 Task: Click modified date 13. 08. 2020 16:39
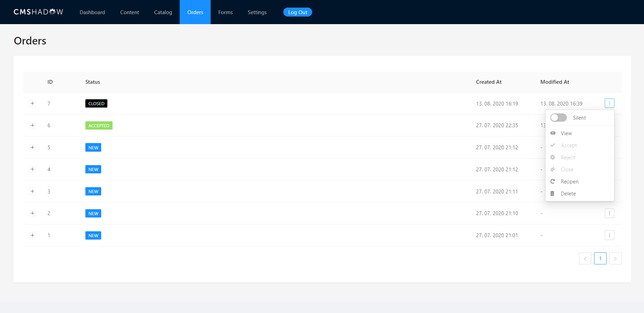[x=561, y=103]
